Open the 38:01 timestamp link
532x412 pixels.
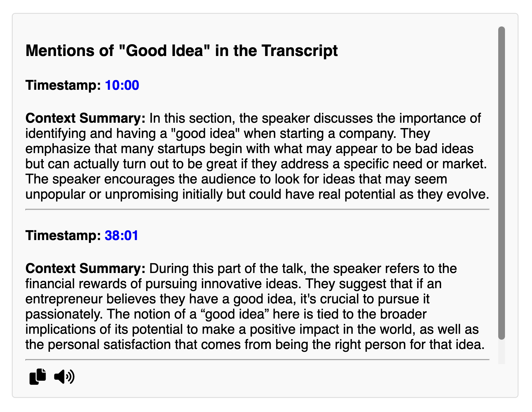click(x=121, y=235)
